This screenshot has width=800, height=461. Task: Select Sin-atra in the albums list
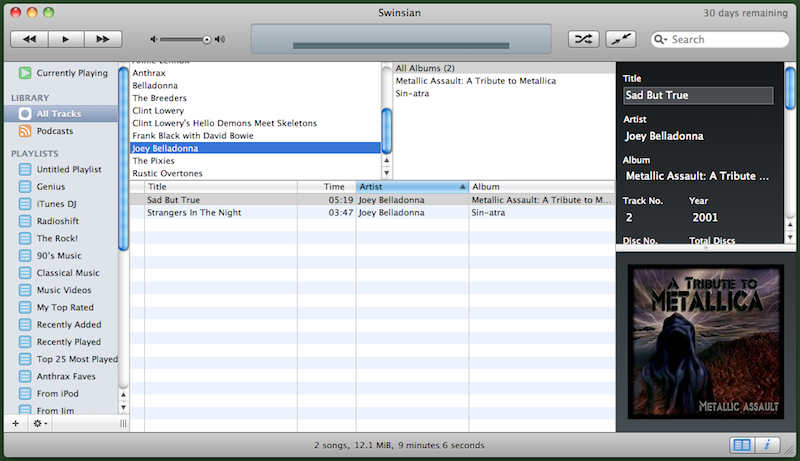pyautogui.click(x=411, y=93)
